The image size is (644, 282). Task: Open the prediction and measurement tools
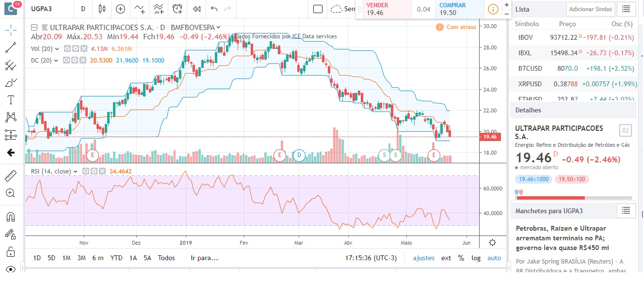tap(11, 135)
